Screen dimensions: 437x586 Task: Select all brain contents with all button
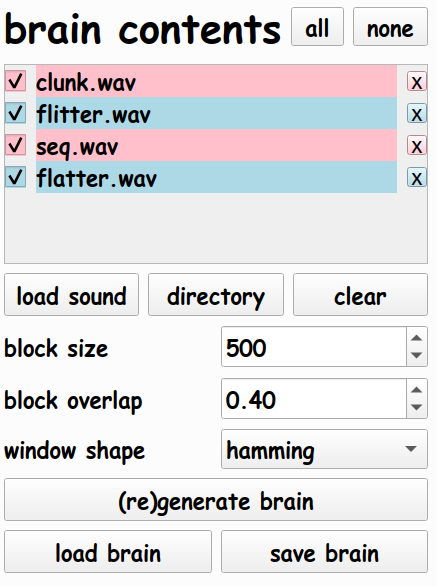317,27
